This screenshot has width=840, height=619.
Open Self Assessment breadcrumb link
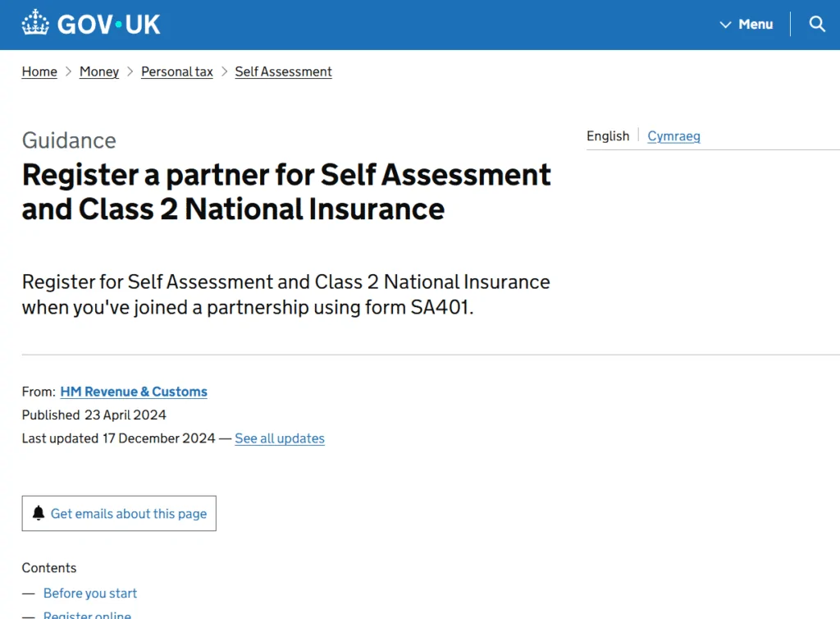tap(283, 71)
